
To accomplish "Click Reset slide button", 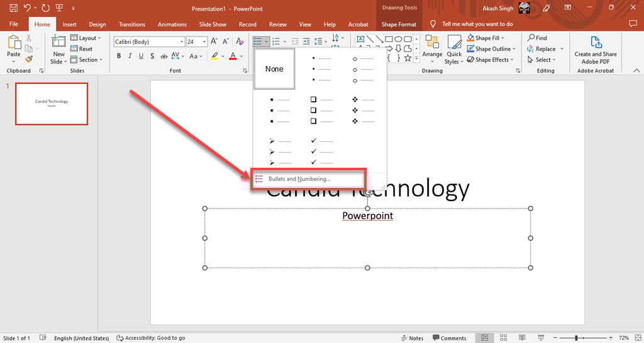I will [81, 49].
